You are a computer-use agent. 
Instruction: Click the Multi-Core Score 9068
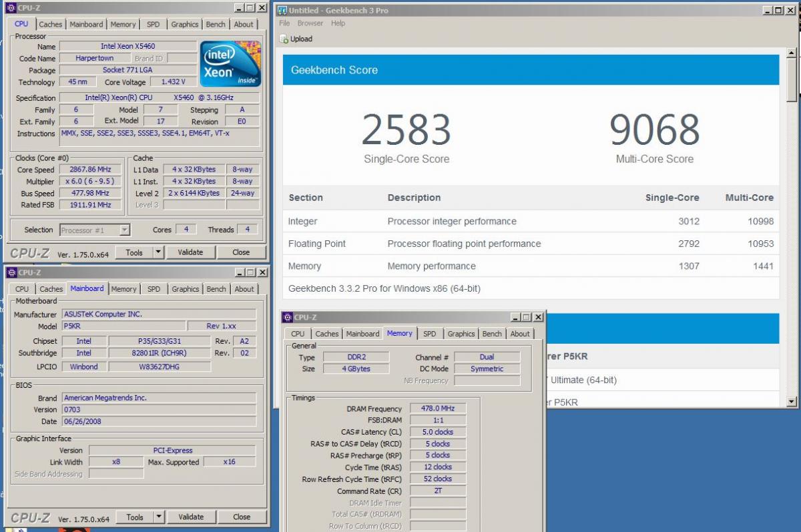click(654, 130)
